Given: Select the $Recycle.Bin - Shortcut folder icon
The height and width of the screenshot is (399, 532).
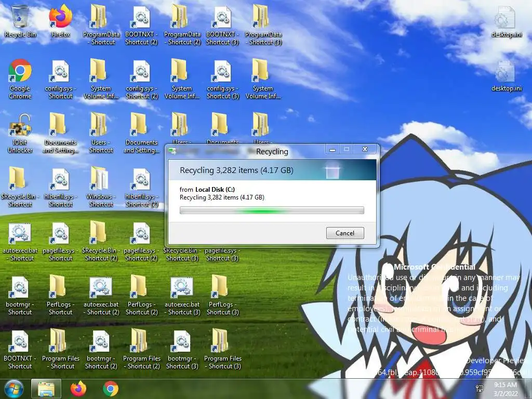Looking at the screenshot, I should point(20,188).
